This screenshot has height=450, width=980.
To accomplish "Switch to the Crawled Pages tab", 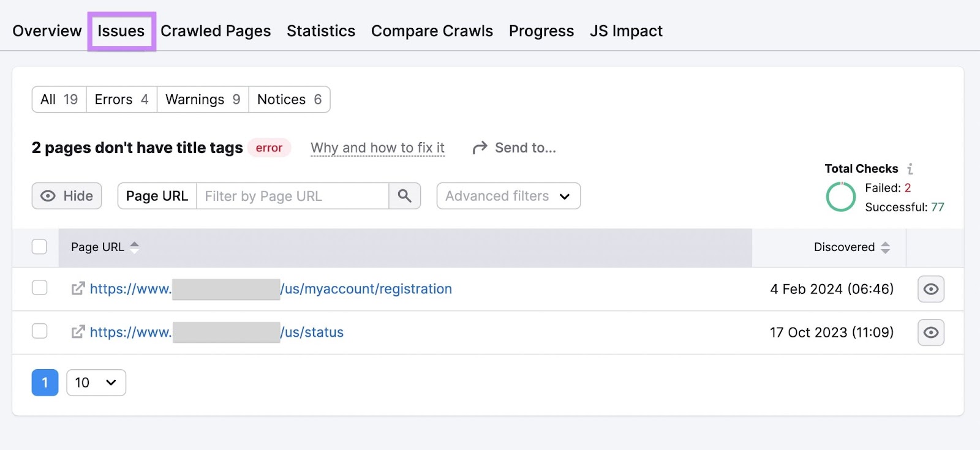I will (x=216, y=31).
